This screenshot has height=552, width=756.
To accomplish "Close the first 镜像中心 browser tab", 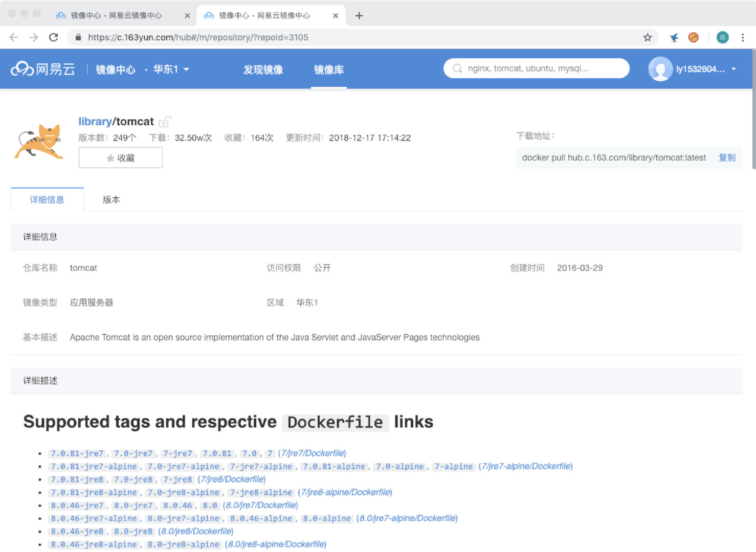I will pos(187,15).
